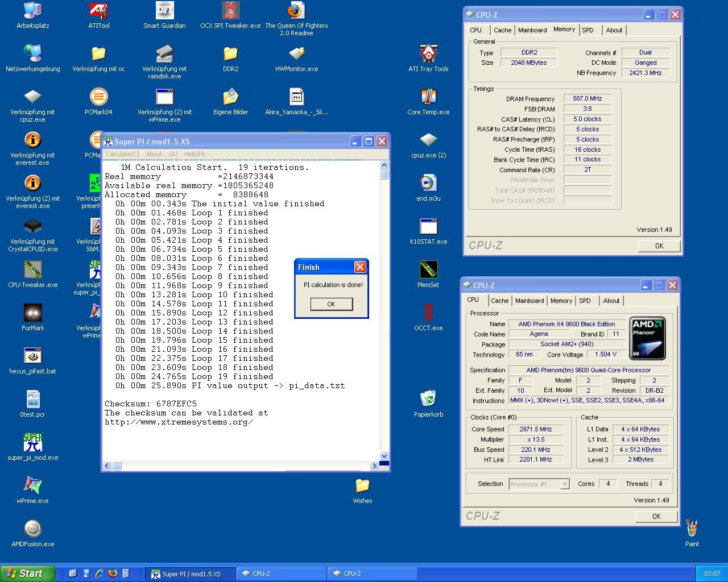The image size is (728, 582).
Task: Switch to Mainboard tab in upper CPU-Z
Action: point(532,30)
